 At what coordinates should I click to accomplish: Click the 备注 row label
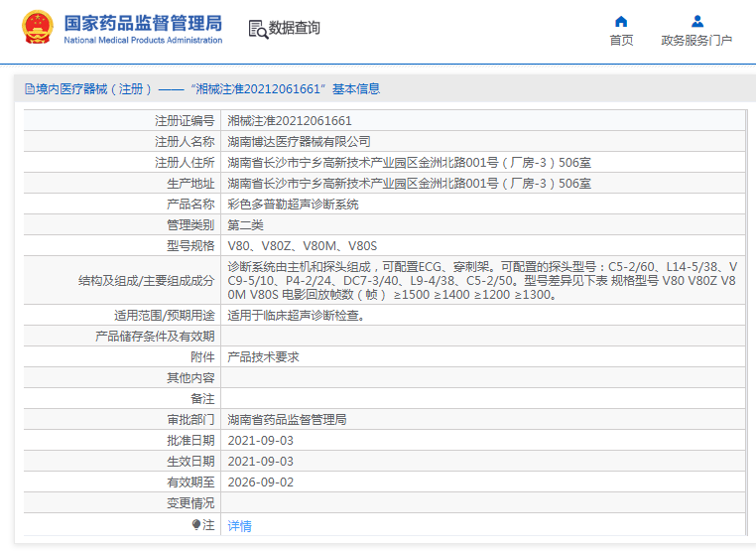[202, 398]
